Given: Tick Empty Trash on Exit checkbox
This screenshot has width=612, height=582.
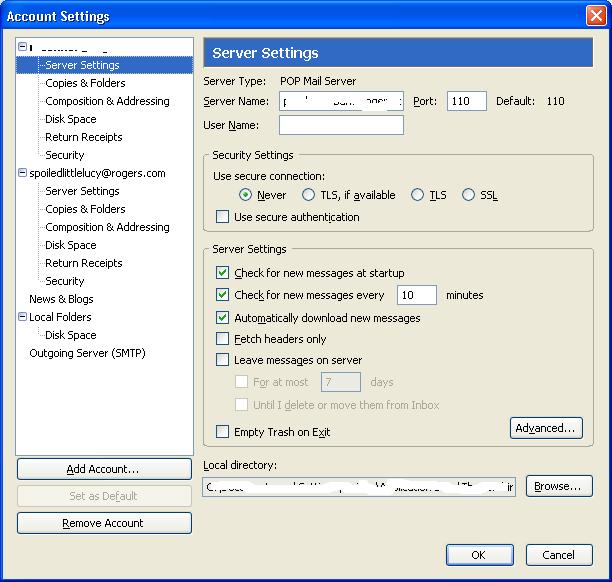Looking at the screenshot, I should point(223,432).
